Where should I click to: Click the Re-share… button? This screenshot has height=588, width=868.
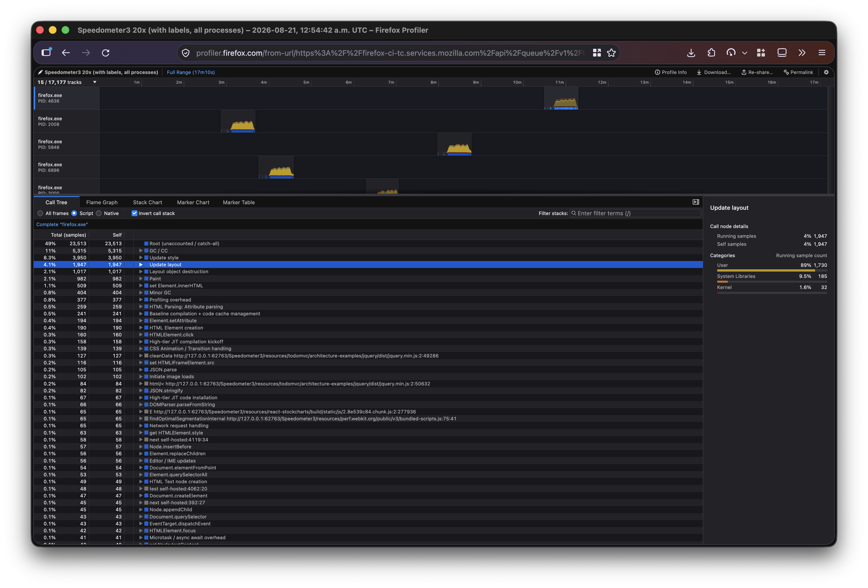pos(757,72)
